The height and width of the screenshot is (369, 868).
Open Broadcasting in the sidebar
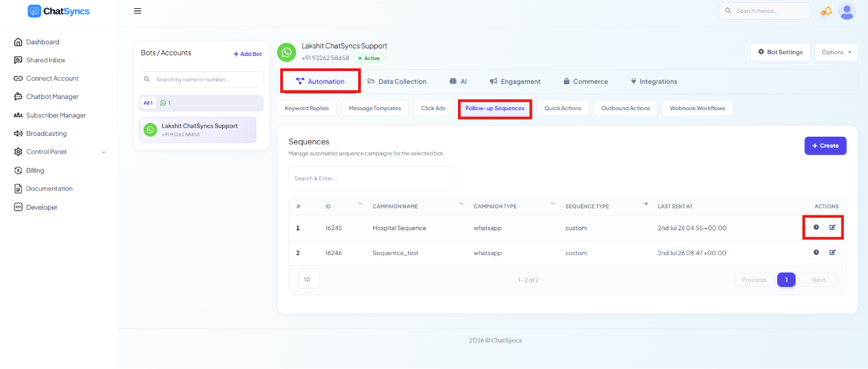(x=46, y=133)
